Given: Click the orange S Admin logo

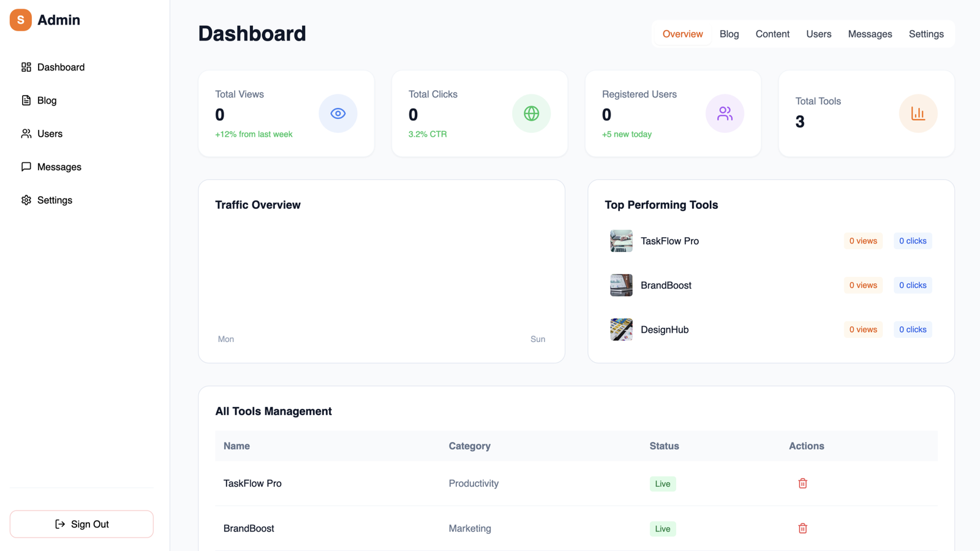Looking at the screenshot, I should click(x=21, y=20).
